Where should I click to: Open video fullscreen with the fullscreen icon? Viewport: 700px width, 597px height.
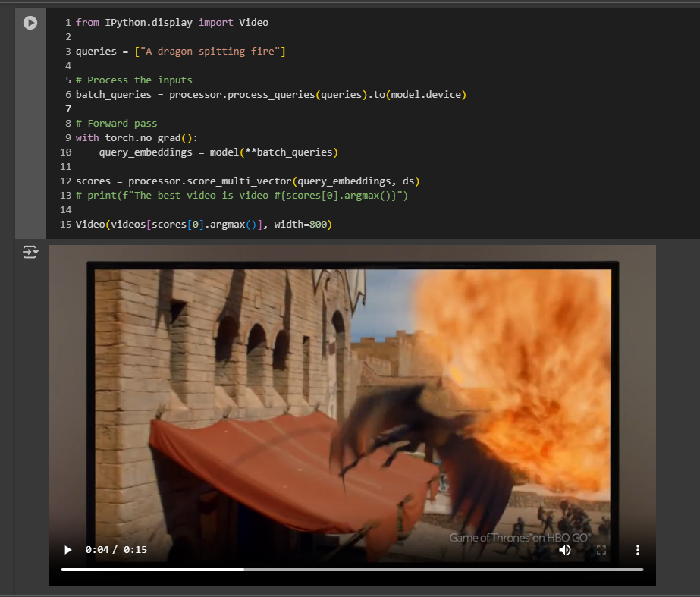coord(601,550)
